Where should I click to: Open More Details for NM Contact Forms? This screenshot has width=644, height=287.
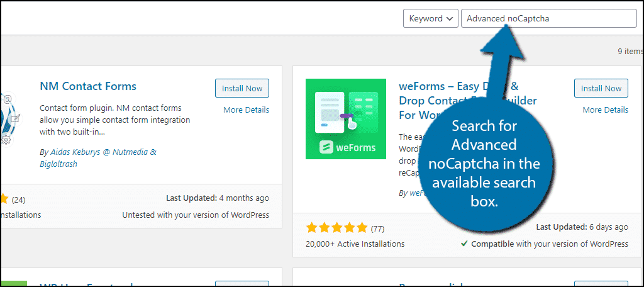246,110
